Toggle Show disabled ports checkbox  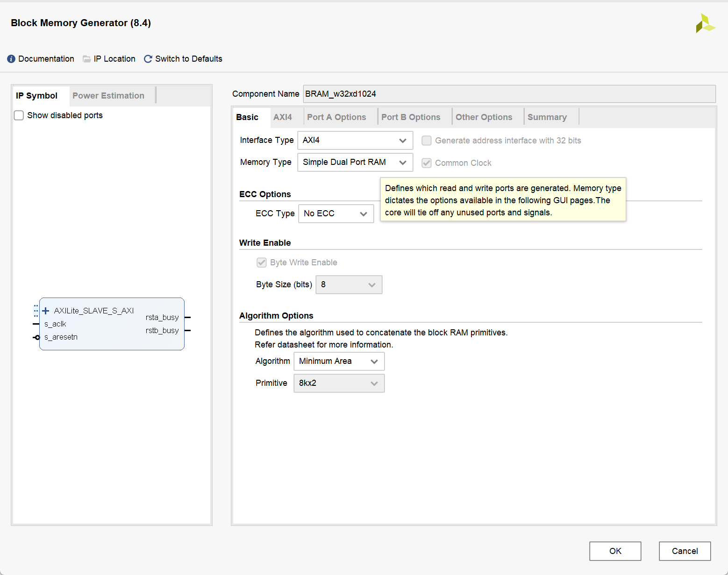19,115
